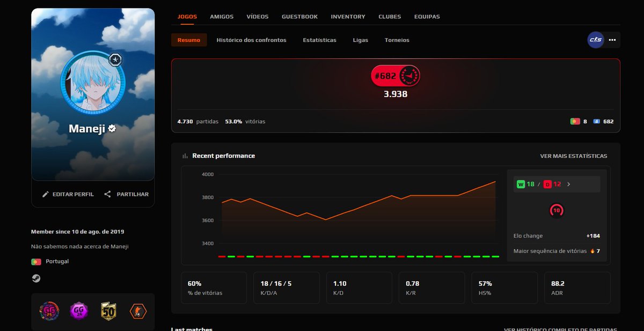Expand win/loss details chevron arrow

pyautogui.click(x=569, y=184)
